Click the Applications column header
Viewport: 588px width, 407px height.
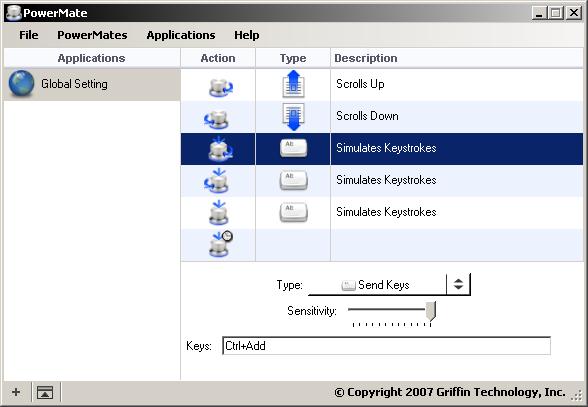pyautogui.click(x=92, y=58)
